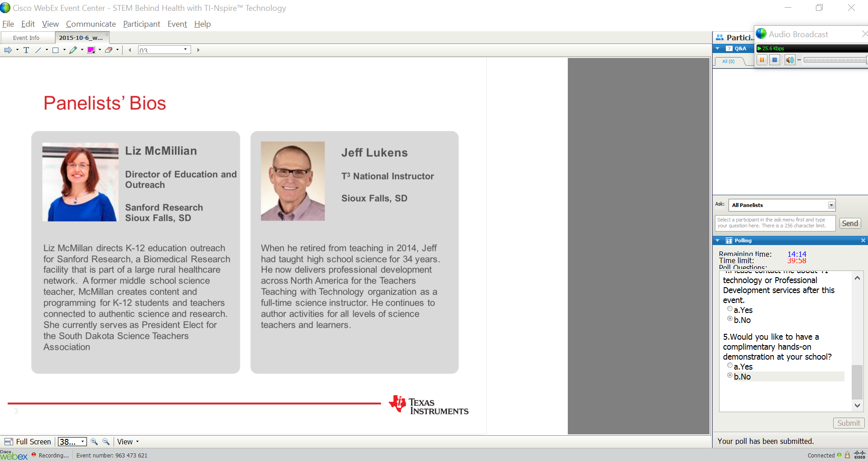Viewport: 868px width, 462px height.
Task: Click the poll questions scrollbar up arrow
Action: pyautogui.click(x=857, y=278)
